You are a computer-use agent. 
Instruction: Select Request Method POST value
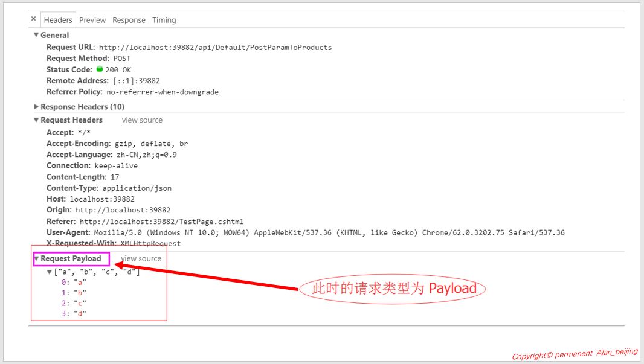122,59
